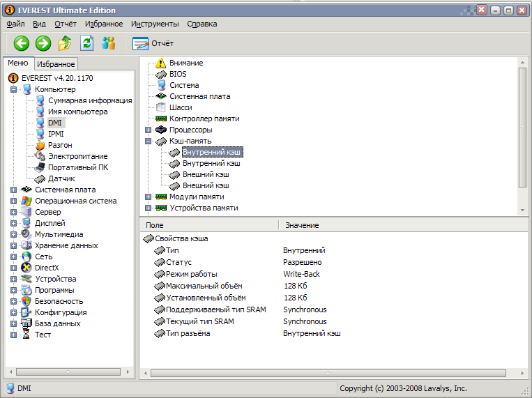Select the Электропитание icon
The image size is (532, 398).
tap(40, 156)
